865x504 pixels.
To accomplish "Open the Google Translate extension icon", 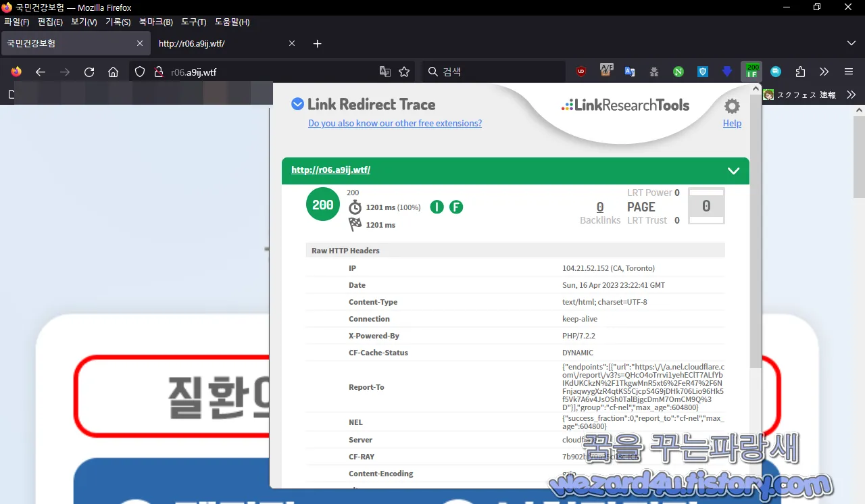I will (x=630, y=72).
